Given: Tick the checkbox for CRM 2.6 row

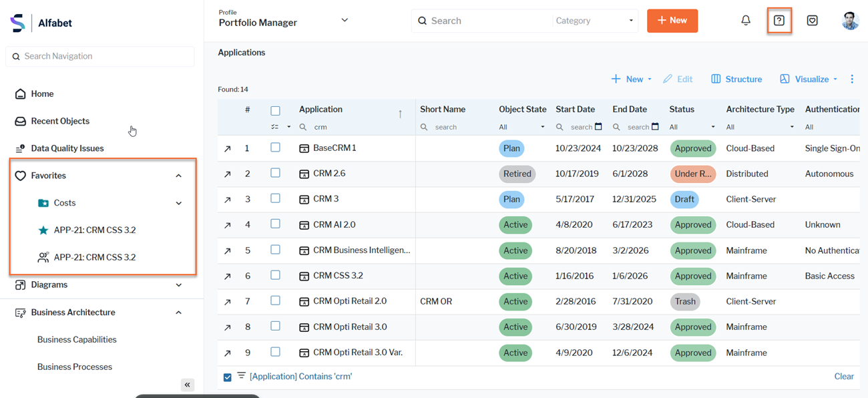Looking at the screenshot, I should (x=275, y=173).
